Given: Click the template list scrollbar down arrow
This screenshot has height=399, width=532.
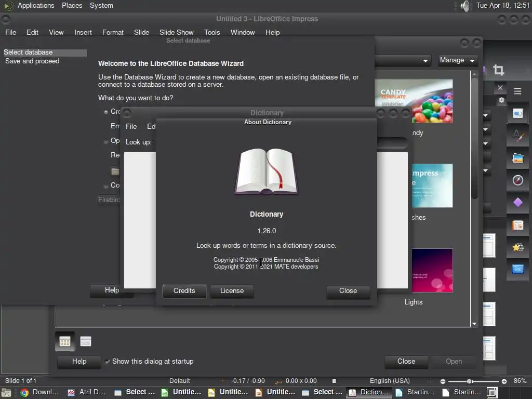Looking at the screenshot, I should tap(474, 324).
